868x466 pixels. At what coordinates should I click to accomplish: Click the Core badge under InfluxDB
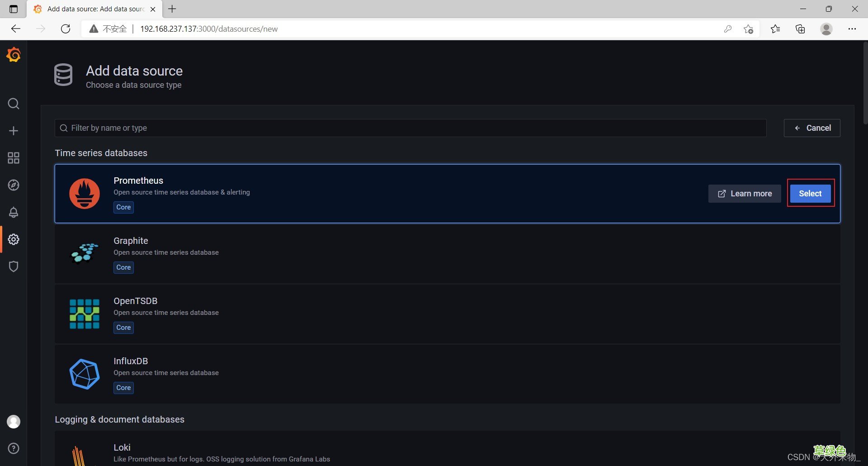[x=123, y=388]
